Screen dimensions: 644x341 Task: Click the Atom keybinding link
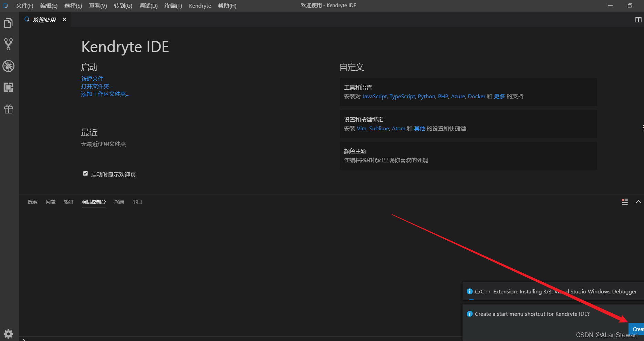(x=398, y=128)
